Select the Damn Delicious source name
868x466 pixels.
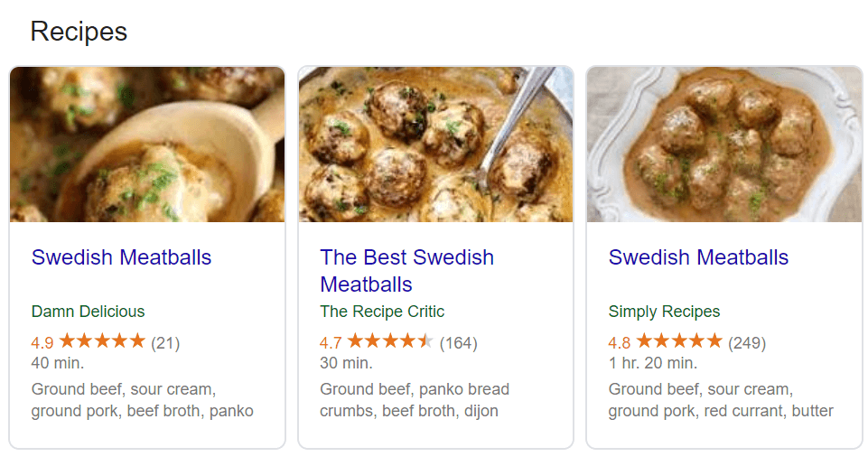[x=88, y=312]
